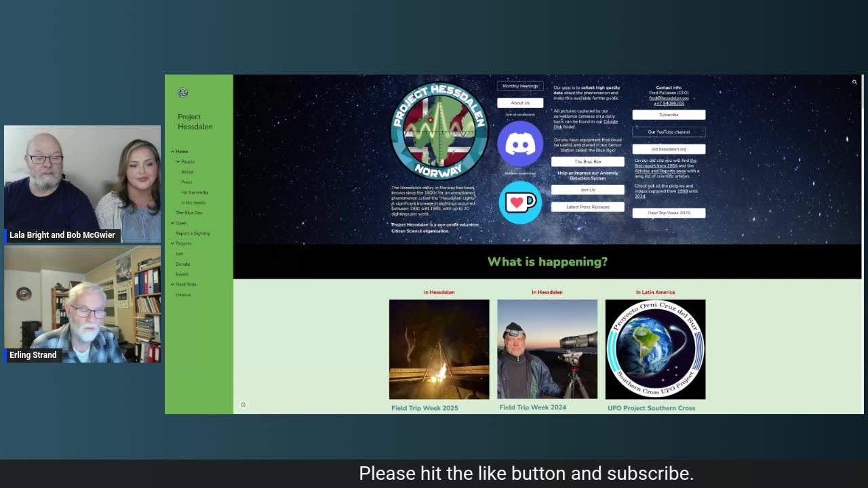Click the 'What is happening?' heading

click(547, 262)
